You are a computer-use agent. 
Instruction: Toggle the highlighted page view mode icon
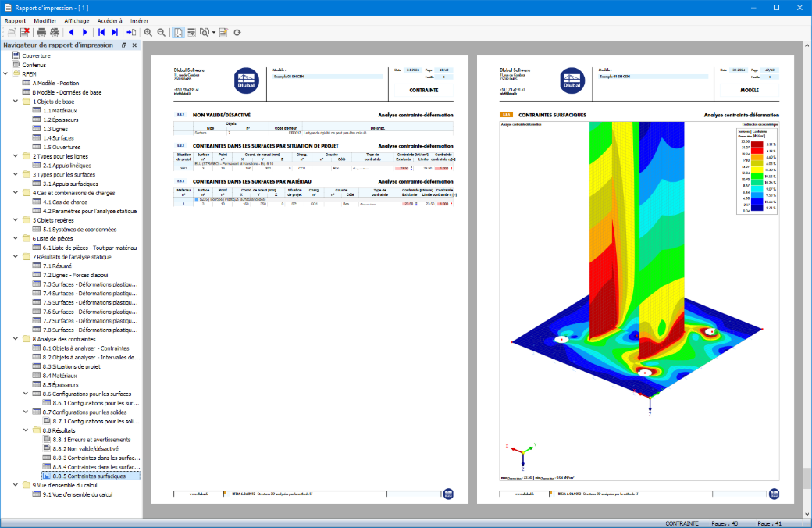point(178,33)
